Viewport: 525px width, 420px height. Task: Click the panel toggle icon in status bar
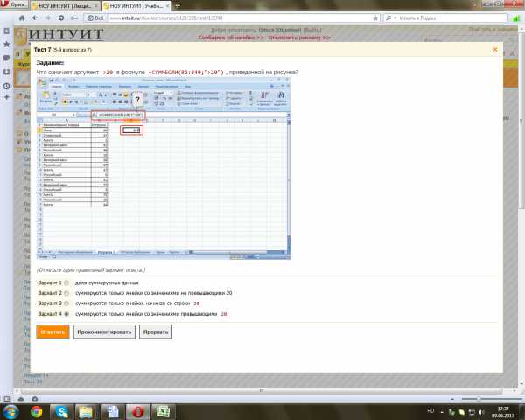click(6, 399)
